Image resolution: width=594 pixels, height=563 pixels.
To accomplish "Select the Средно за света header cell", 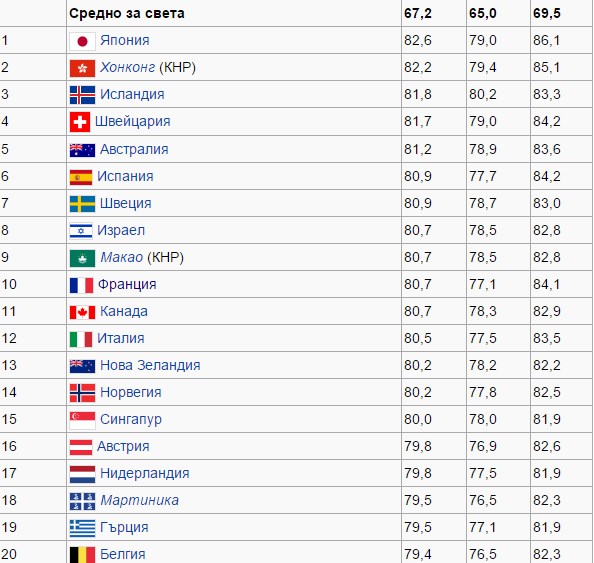I will [234, 13].
